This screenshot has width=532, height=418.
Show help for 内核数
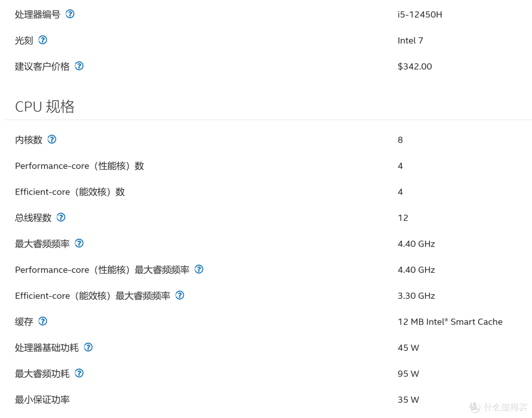52,139
